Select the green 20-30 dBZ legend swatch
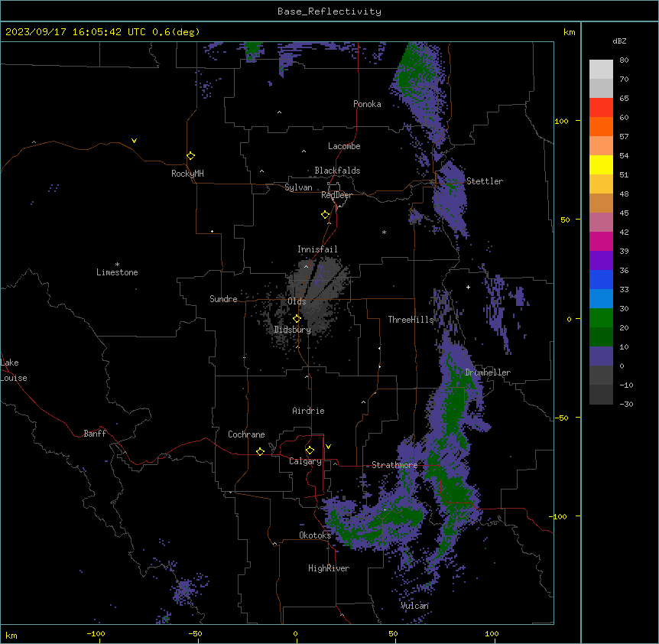This screenshot has width=659, height=644. (x=601, y=318)
